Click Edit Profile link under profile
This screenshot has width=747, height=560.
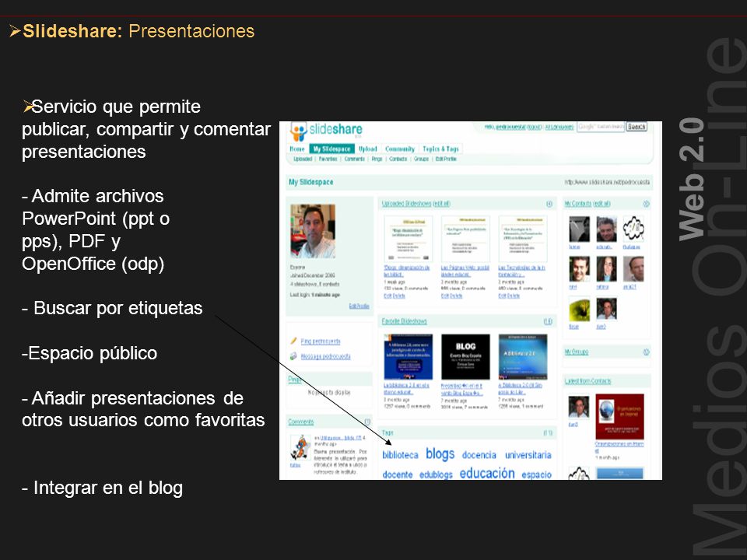359,306
